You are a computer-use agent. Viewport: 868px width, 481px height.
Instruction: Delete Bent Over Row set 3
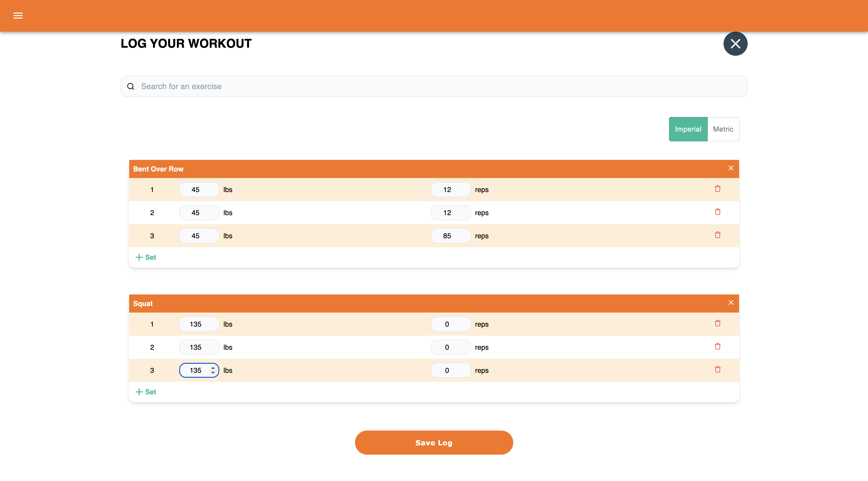pos(718,235)
